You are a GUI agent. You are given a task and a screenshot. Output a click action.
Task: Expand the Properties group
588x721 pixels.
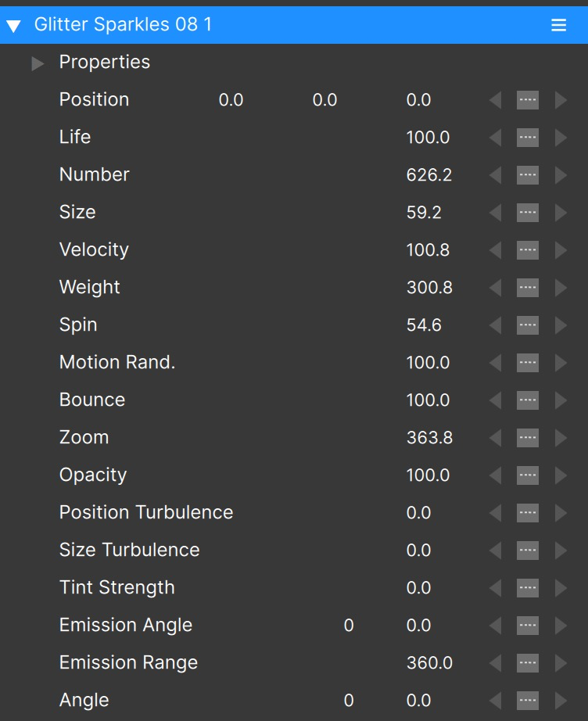[38, 63]
